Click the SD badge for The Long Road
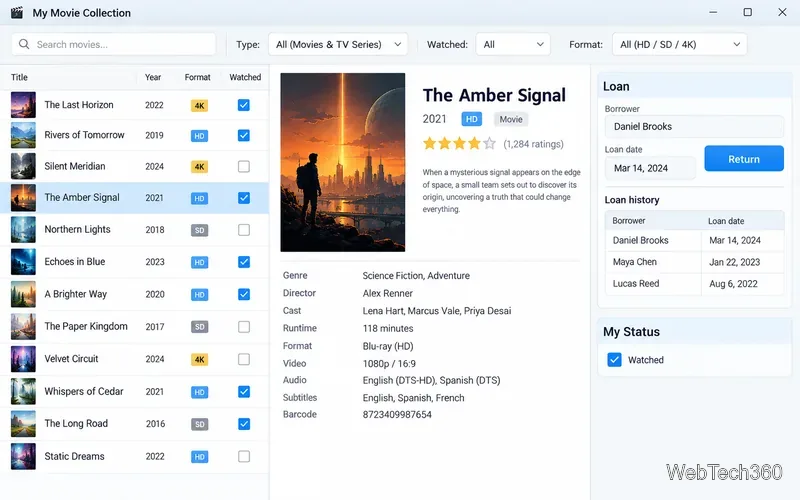 pyautogui.click(x=199, y=424)
